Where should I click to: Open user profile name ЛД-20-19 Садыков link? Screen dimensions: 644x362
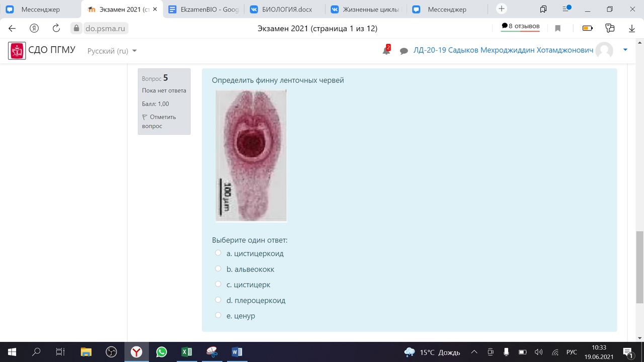[x=503, y=50]
